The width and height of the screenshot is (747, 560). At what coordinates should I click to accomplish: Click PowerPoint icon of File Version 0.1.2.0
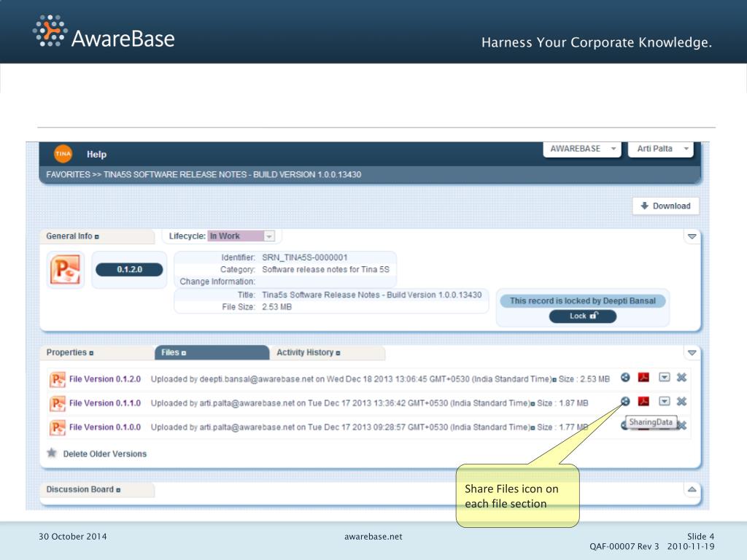(x=57, y=379)
